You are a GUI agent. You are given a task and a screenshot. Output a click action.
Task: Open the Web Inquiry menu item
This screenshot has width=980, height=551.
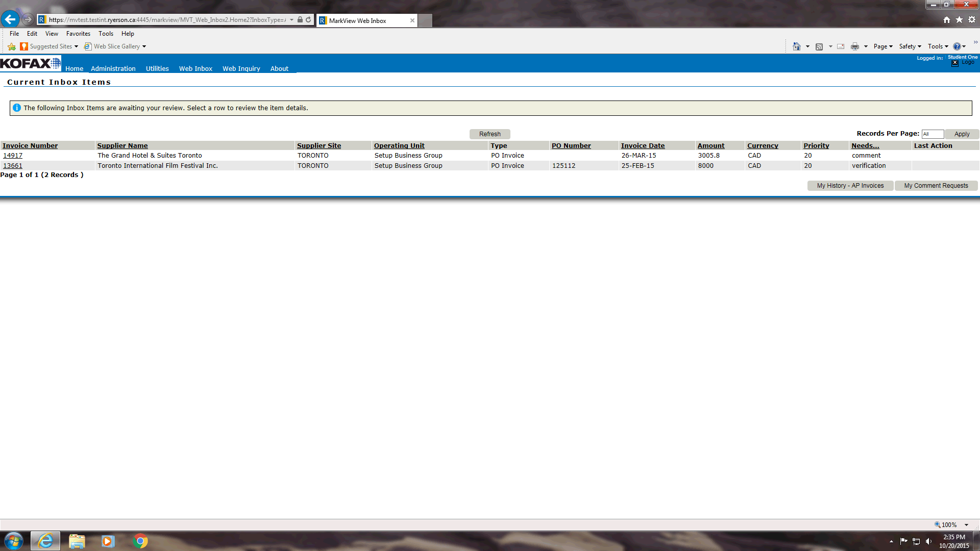(241, 68)
